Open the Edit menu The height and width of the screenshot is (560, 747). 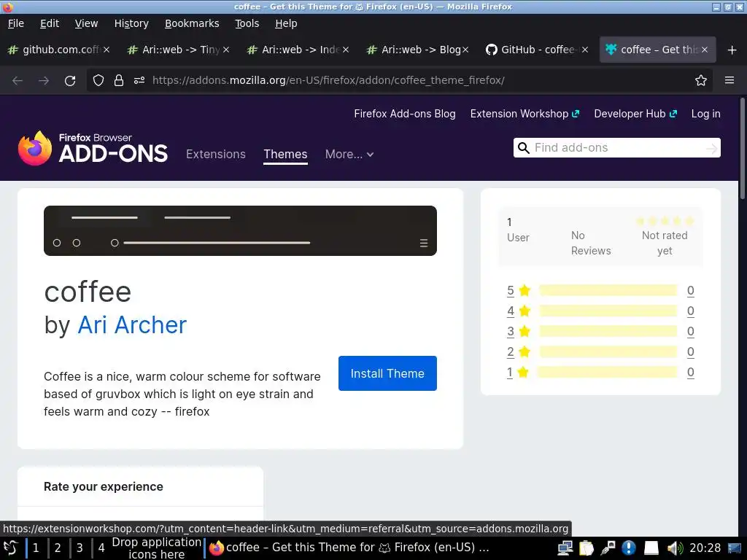point(50,23)
